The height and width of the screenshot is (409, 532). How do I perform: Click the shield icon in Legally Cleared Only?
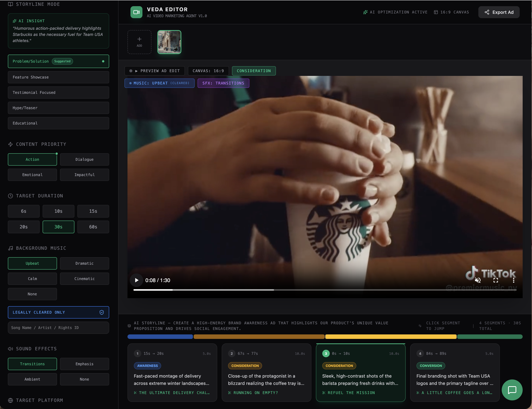point(102,312)
